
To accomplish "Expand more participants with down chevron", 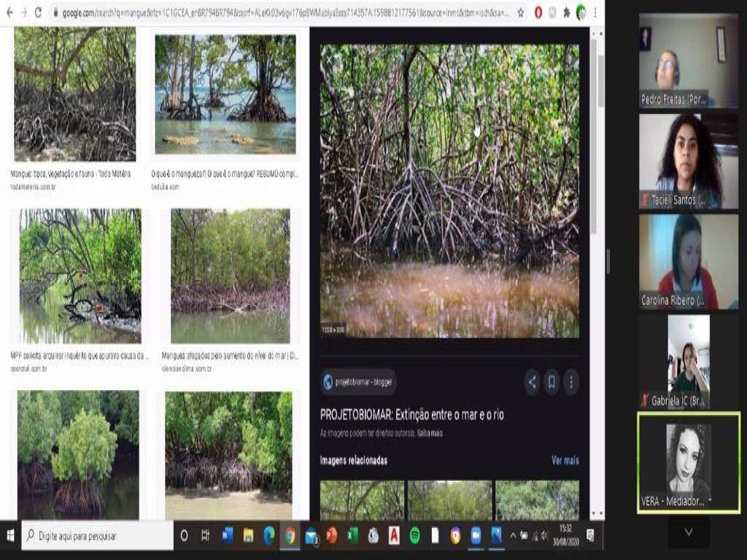I will click(x=688, y=532).
